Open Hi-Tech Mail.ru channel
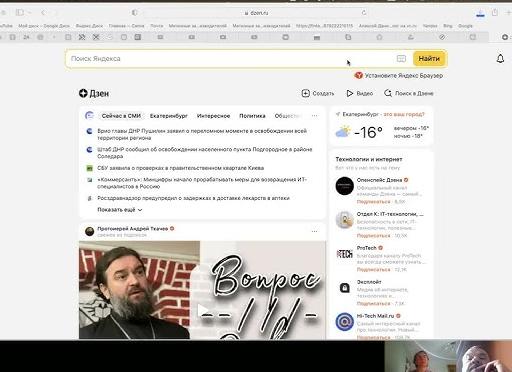Screen dimensions: 512x372 pyautogui.click(x=375, y=316)
